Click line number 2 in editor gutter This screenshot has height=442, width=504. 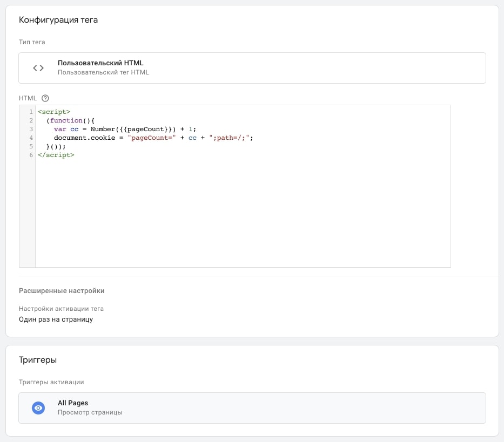coord(31,120)
